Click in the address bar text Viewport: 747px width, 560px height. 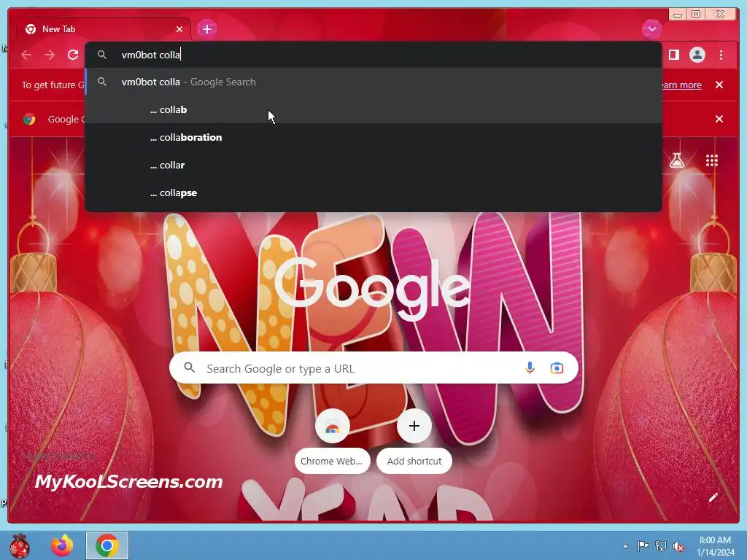150,55
